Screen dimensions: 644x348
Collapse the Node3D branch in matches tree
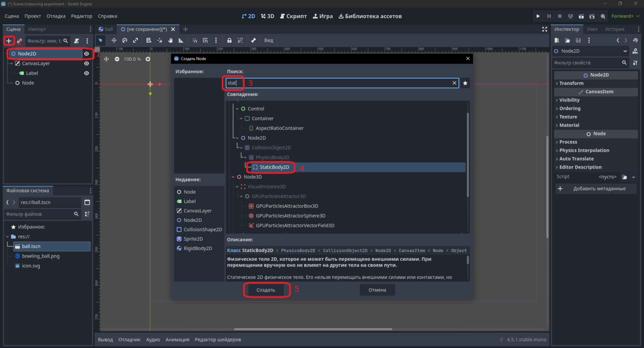point(234,177)
